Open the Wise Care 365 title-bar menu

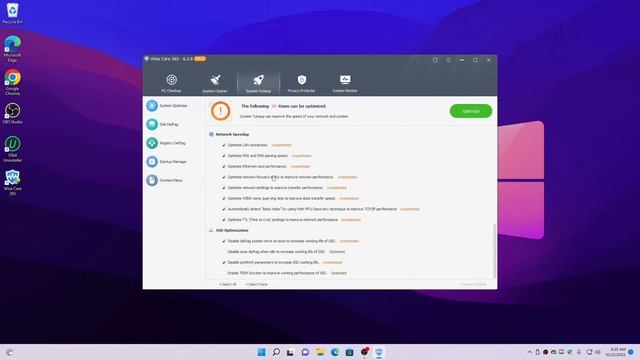pos(449,60)
